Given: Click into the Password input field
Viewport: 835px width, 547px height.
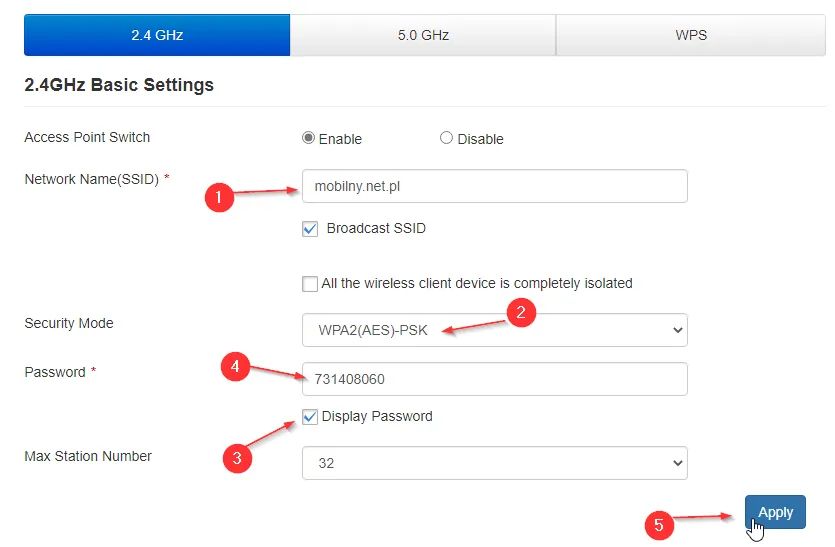Looking at the screenshot, I should pos(494,379).
